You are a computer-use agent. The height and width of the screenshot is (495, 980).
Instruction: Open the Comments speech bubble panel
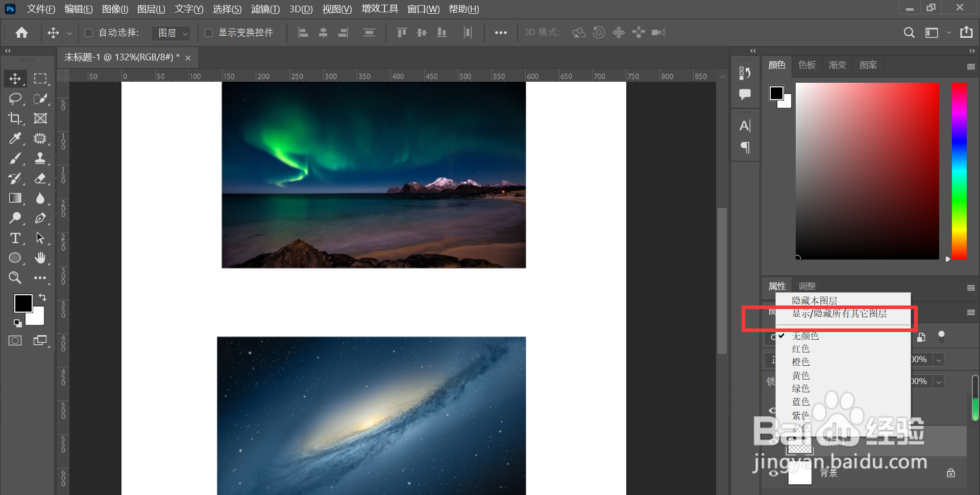point(745,94)
